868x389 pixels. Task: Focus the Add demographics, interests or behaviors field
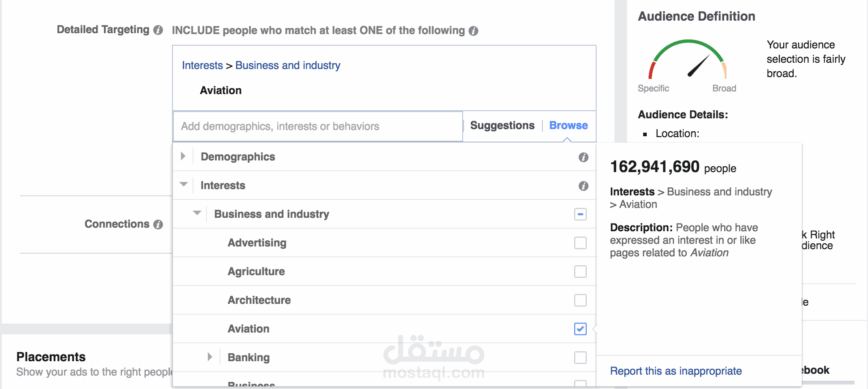point(317,126)
